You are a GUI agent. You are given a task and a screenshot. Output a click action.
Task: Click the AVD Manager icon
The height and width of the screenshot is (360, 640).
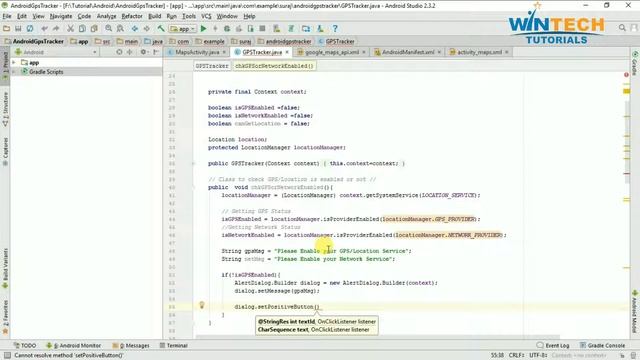tap(277, 29)
